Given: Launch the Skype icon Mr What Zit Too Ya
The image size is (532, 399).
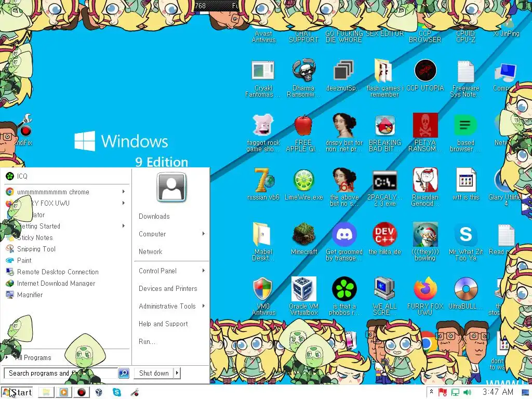Looking at the screenshot, I should pyautogui.click(x=465, y=234).
